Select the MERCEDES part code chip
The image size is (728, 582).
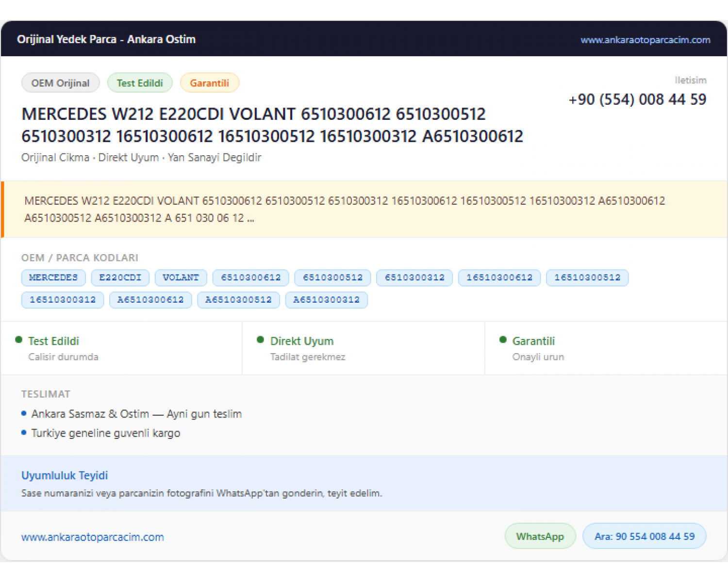click(x=53, y=278)
